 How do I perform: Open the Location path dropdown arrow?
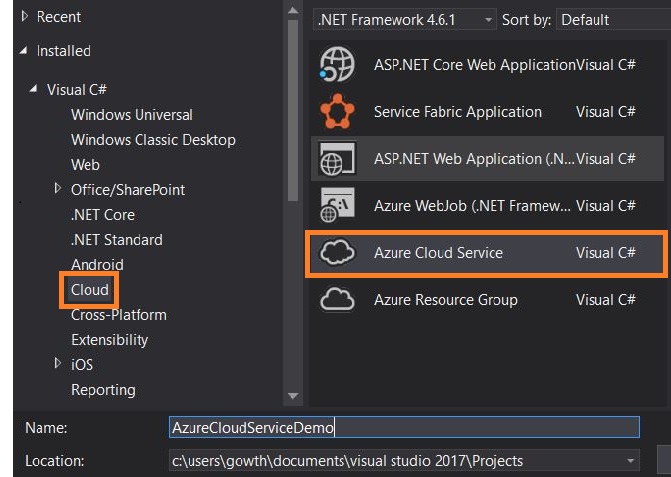tap(631, 461)
